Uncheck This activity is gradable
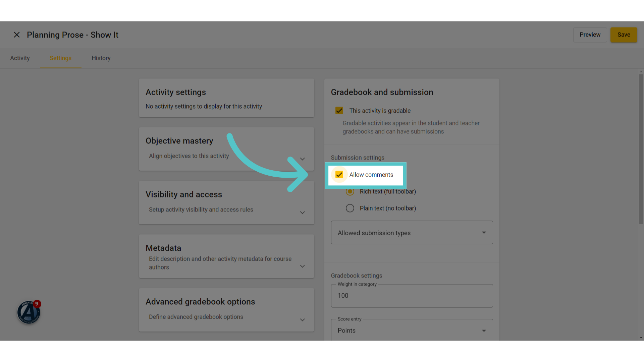 pyautogui.click(x=339, y=111)
